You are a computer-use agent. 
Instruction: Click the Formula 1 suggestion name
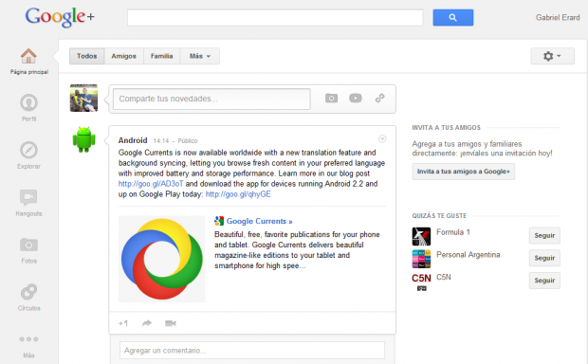pos(453,232)
